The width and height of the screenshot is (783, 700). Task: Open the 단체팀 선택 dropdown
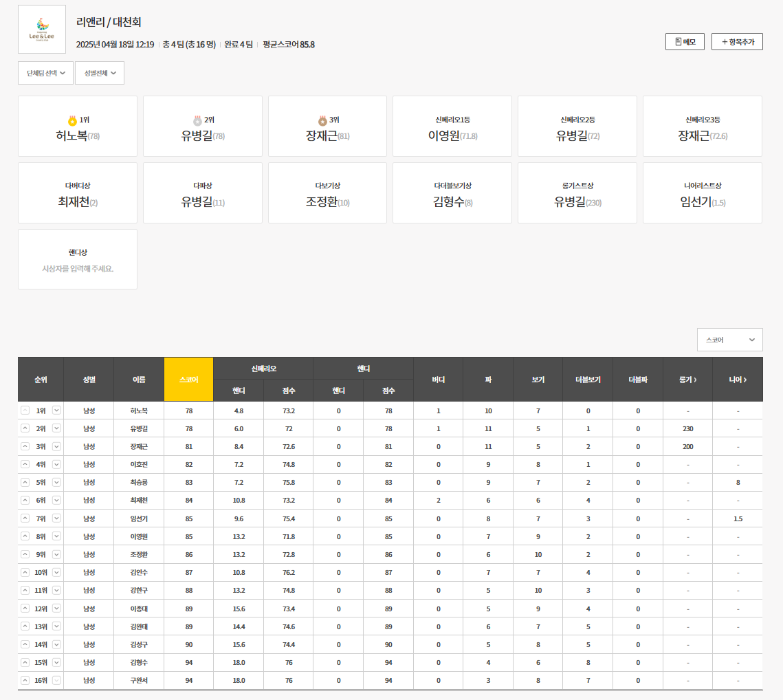pyautogui.click(x=45, y=73)
